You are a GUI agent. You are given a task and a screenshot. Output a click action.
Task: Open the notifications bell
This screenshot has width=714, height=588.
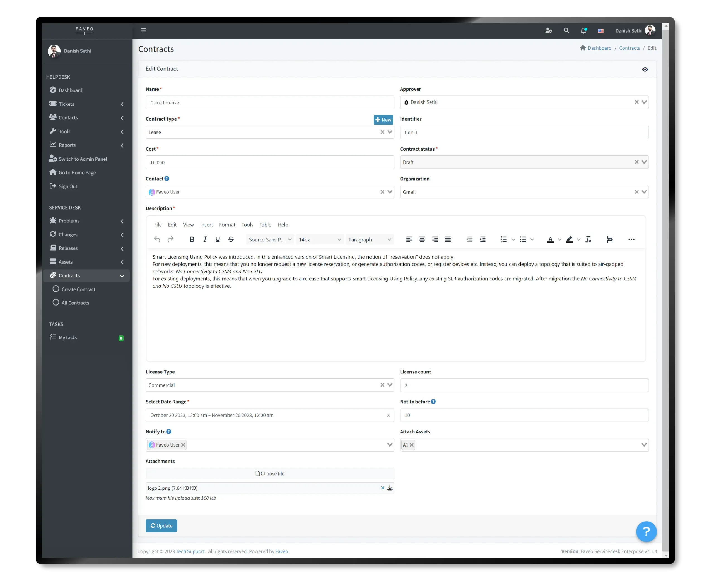tap(584, 30)
